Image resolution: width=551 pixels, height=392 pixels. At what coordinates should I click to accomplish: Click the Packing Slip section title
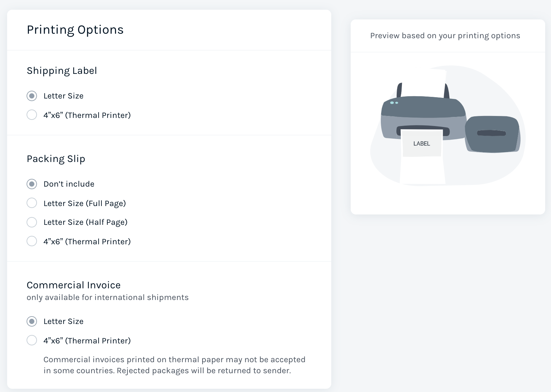56,159
